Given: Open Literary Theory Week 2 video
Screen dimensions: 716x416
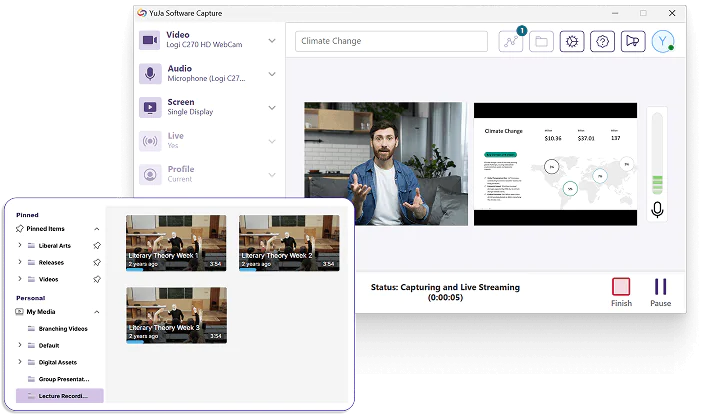Looking at the screenshot, I should (x=289, y=243).
